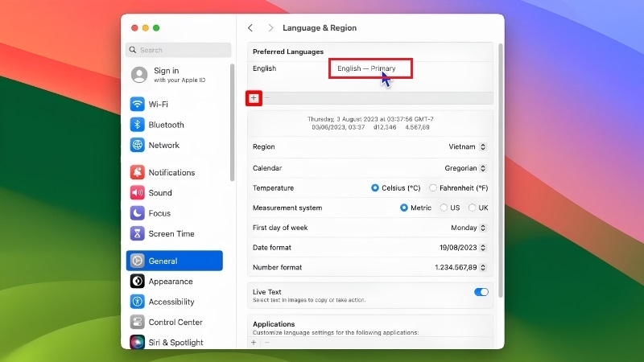Select the Focus moon icon
The height and width of the screenshot is (362, 644).
pyautogui.click(x=137, y=213)
